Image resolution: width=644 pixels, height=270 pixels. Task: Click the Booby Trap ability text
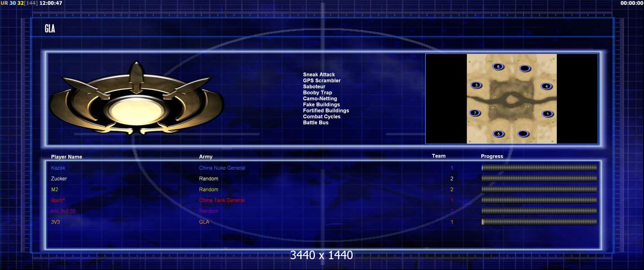coord(317,93)
